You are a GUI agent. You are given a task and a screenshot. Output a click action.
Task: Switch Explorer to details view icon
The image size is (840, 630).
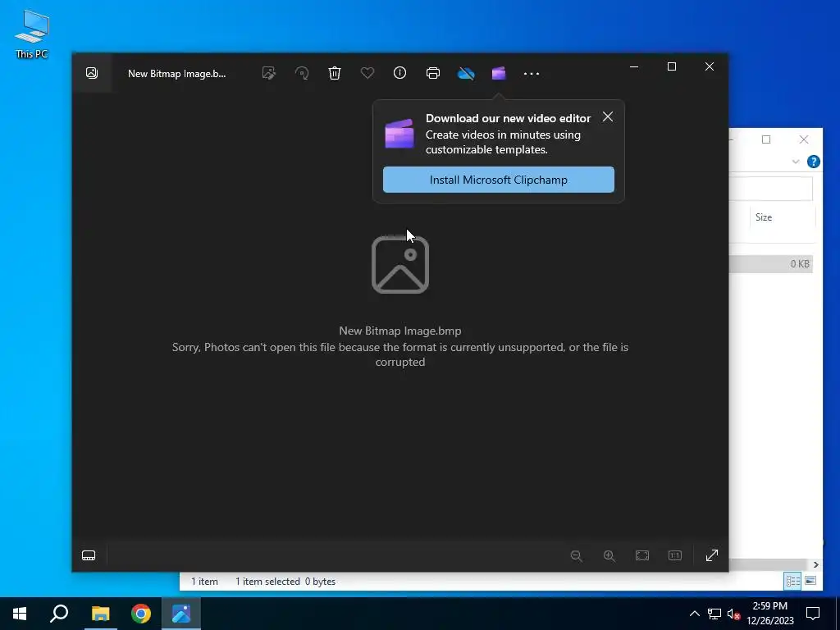[792, 581]
